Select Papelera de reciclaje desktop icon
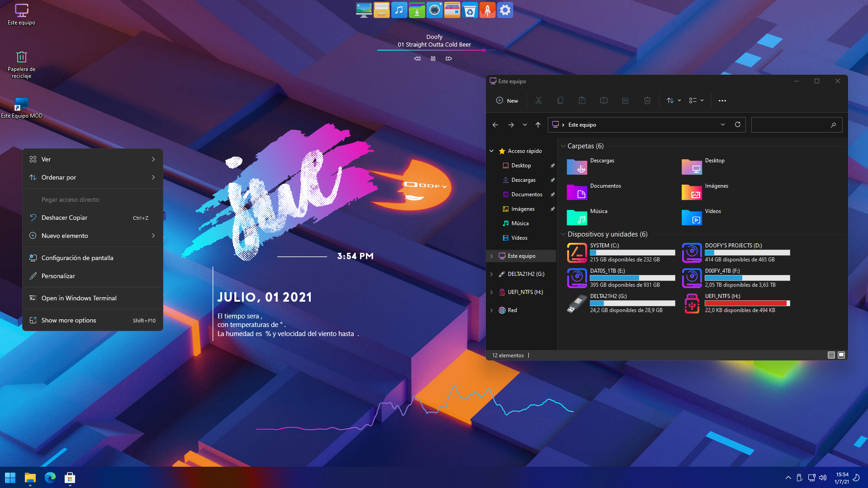This screenshot has width=868, height=488. [21, 64]
